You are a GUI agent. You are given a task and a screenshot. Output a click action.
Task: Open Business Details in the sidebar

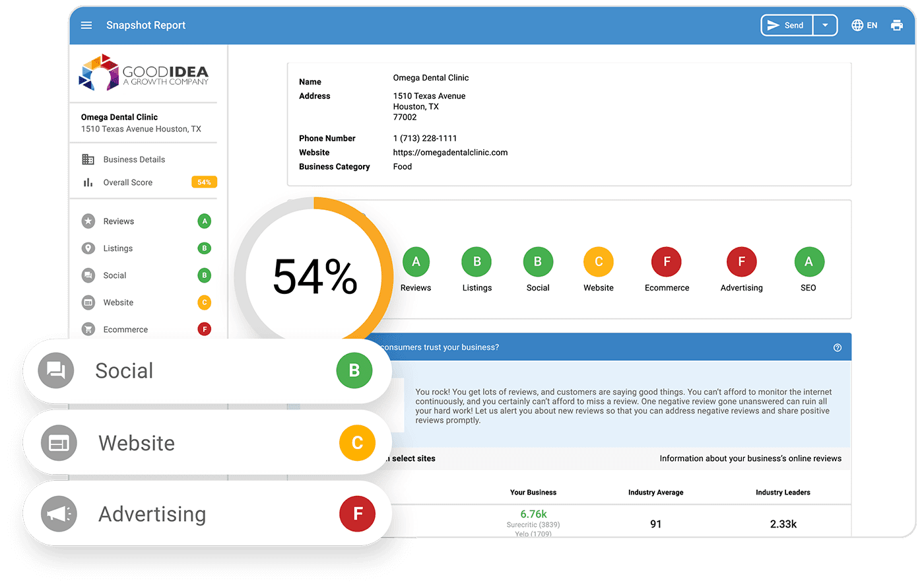coord(134,159)
